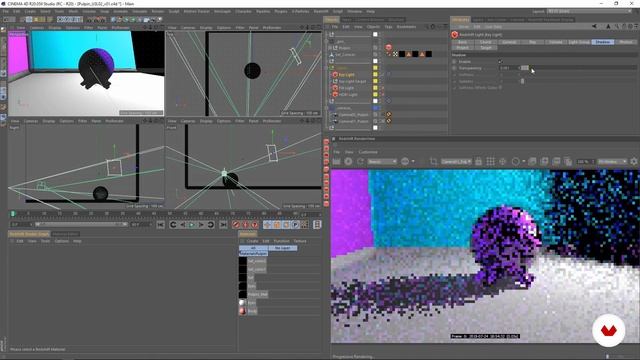
Task: Select the red sphere material thumbnail
Action: click(x=242, y=311)
